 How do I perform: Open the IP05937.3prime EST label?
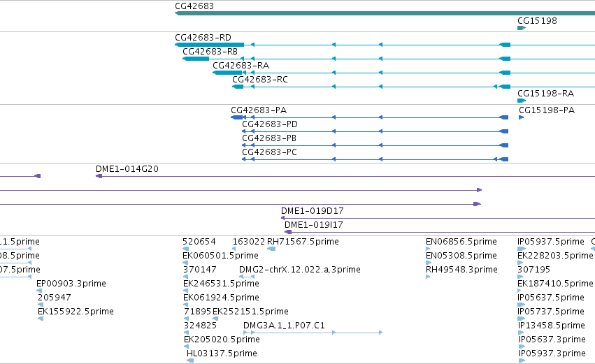tap(552, 354)
